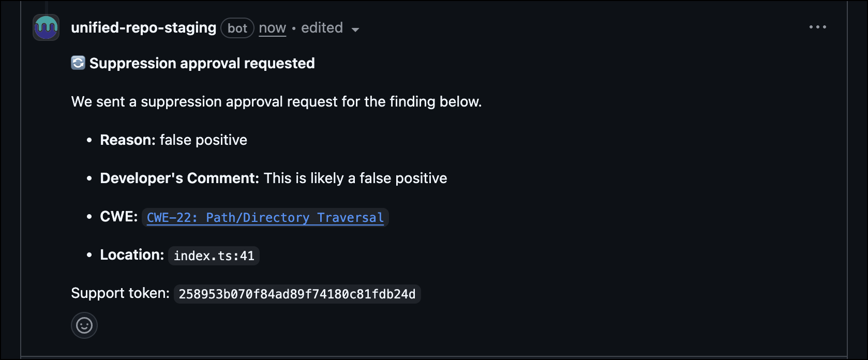Image resolution: width=868 pixels, height=360 pixels.
Task: Expand the 'edited' history dropdown
Action: point(322,28)
